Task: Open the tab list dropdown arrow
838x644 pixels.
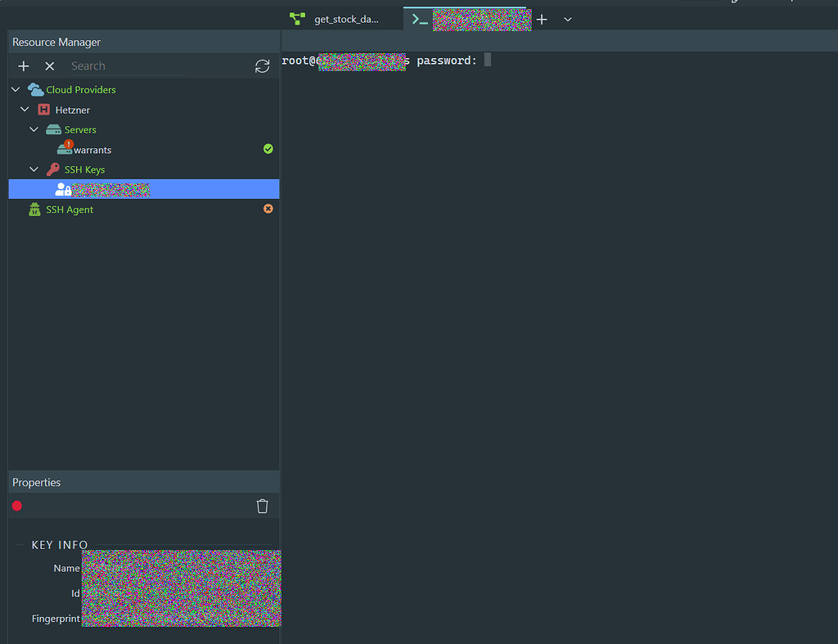Action: (x=568, y=19)
